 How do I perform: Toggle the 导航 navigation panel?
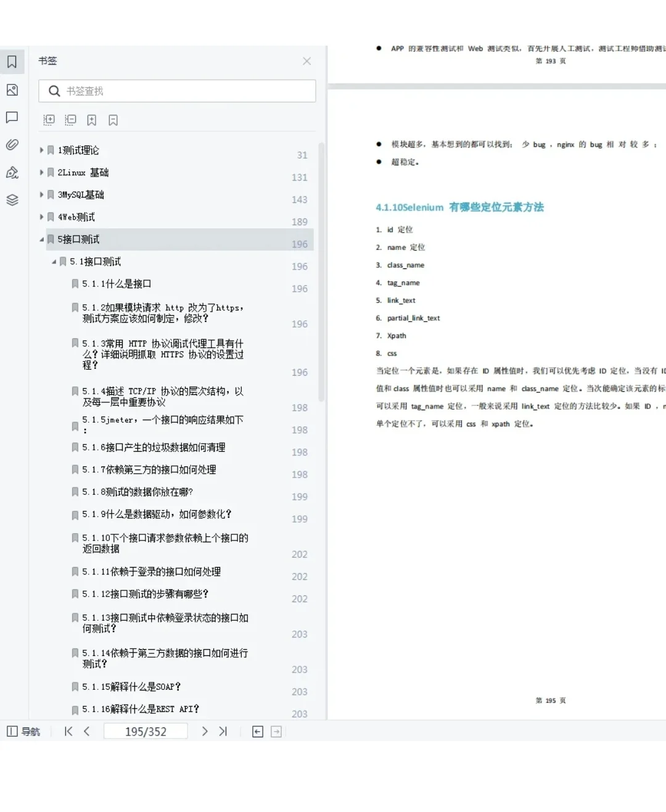[23, 731]
